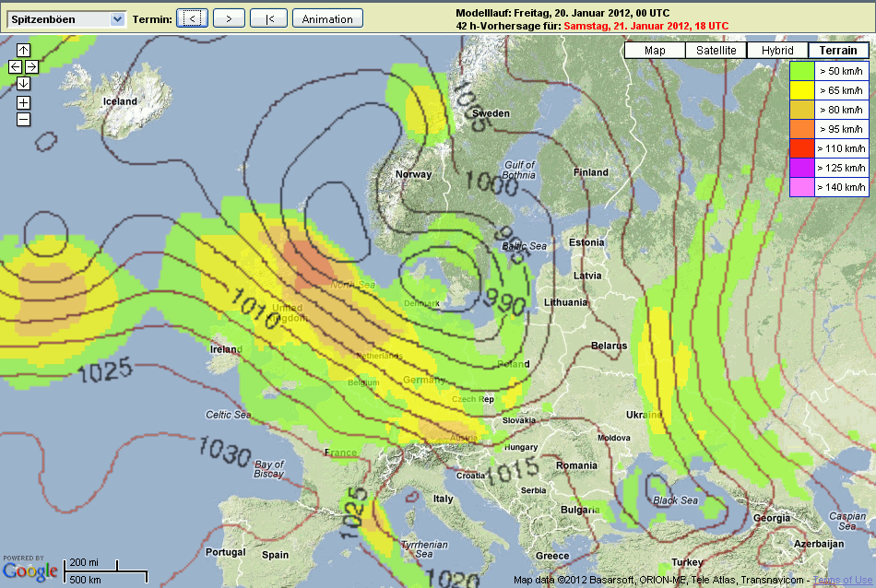Click the Romania label on the map
The height and width of the screenshot is (588, 876).
coord(576,465)
